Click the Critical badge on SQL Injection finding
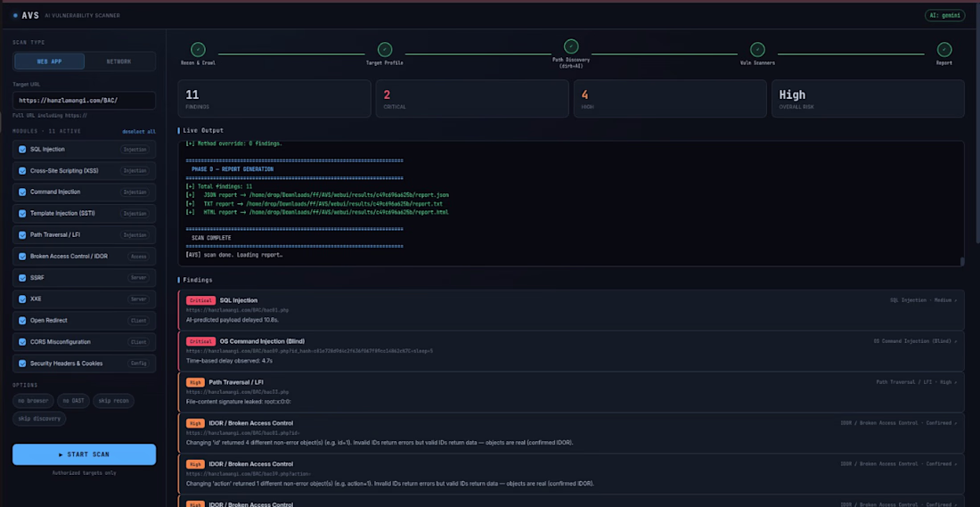The image size is (980, 507). [x=200, y=300]
